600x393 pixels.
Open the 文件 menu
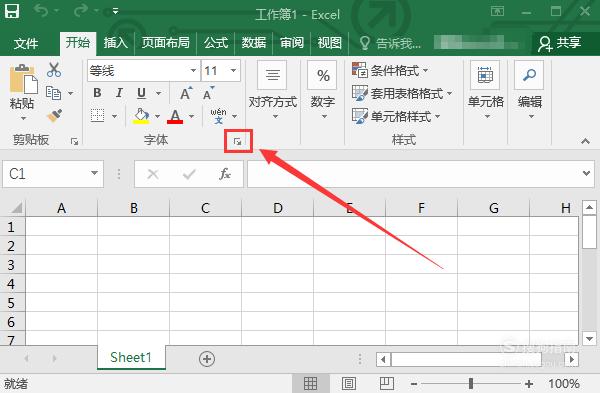pos(26,43)
